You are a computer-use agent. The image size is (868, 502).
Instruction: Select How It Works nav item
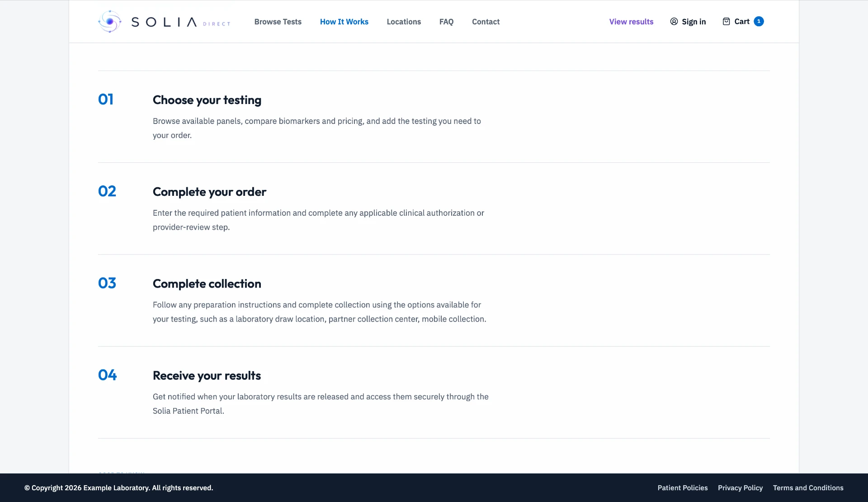coord(344,22)
